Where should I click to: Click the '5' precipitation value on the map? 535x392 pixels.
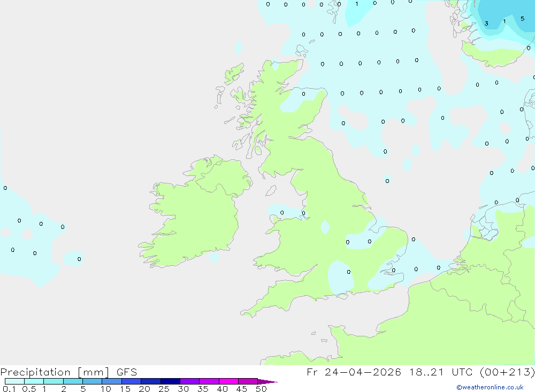[x=522, y=19]
